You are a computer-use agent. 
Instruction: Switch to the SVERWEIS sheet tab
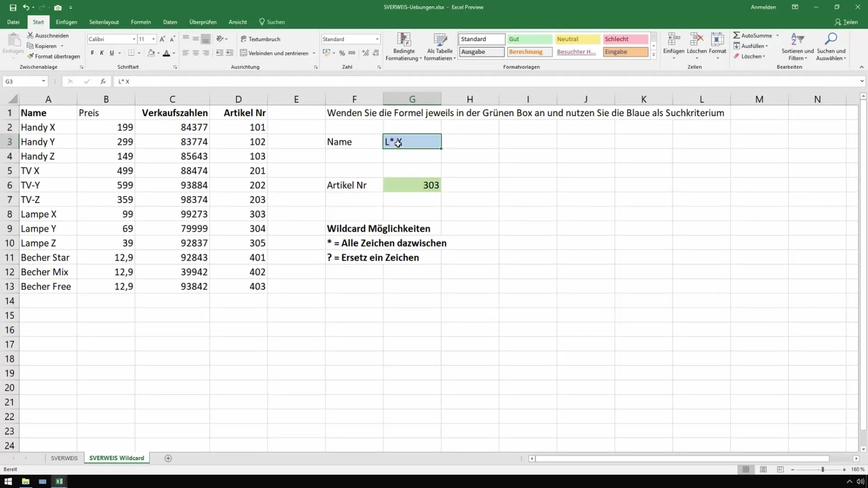(x=64, y=458)
